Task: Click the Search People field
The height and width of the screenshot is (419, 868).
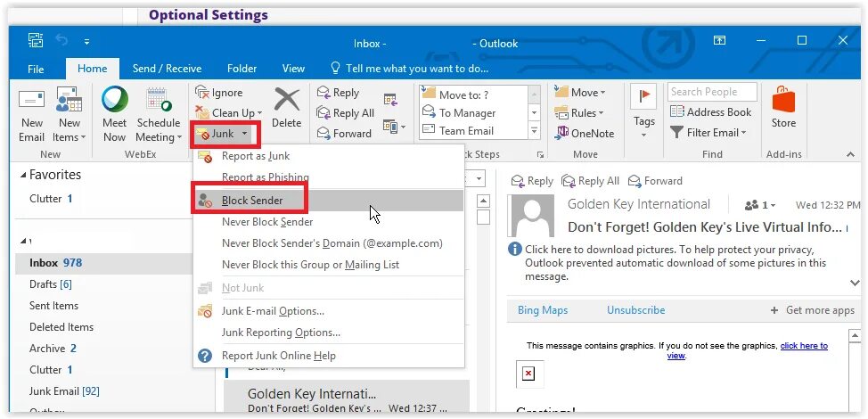Action: tap(712, 92)
